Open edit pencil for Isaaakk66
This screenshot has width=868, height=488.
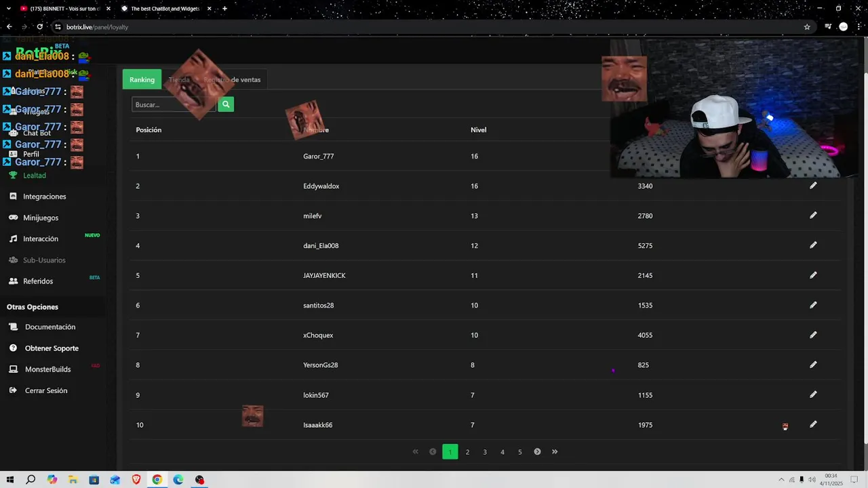point(813,424)
